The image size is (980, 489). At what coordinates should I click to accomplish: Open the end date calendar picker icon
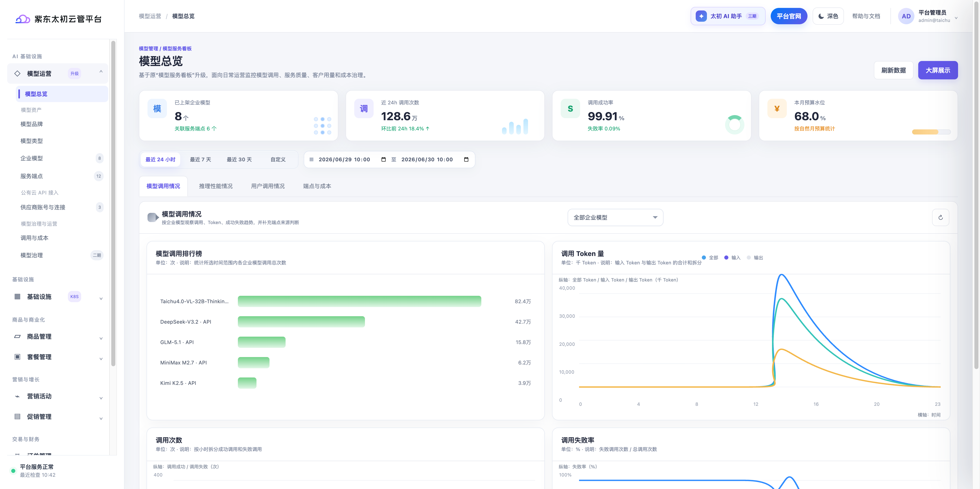tap(466, 160)
